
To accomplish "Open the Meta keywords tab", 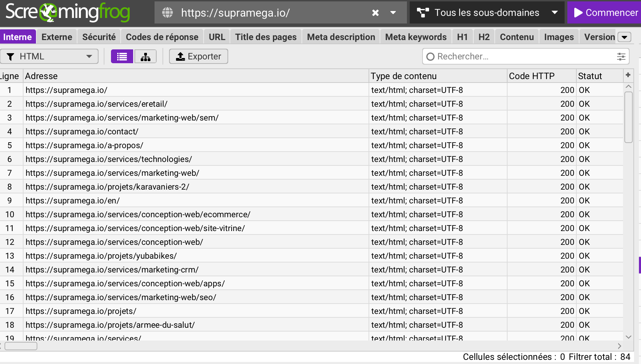I will coord(416,37).
